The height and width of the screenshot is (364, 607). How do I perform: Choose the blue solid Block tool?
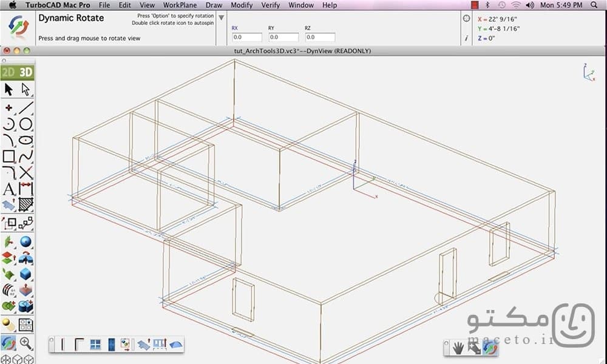coord(25,274)
